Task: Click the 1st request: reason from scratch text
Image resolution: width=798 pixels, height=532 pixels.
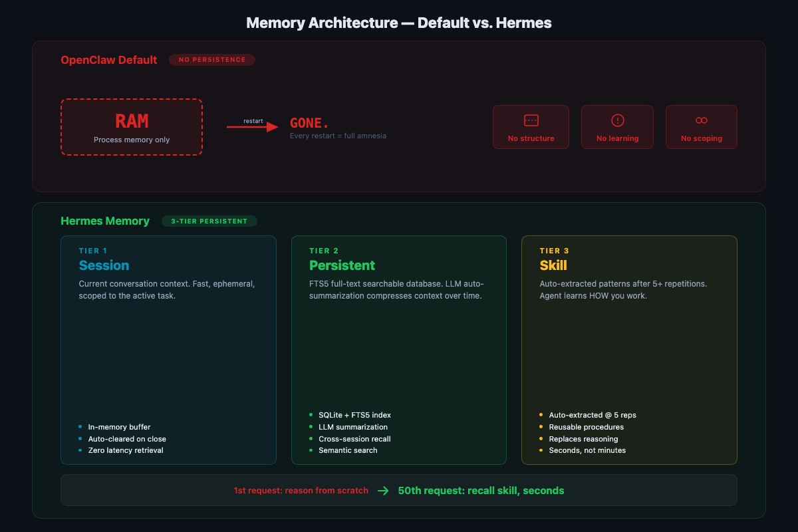Action: click(301, 491)
